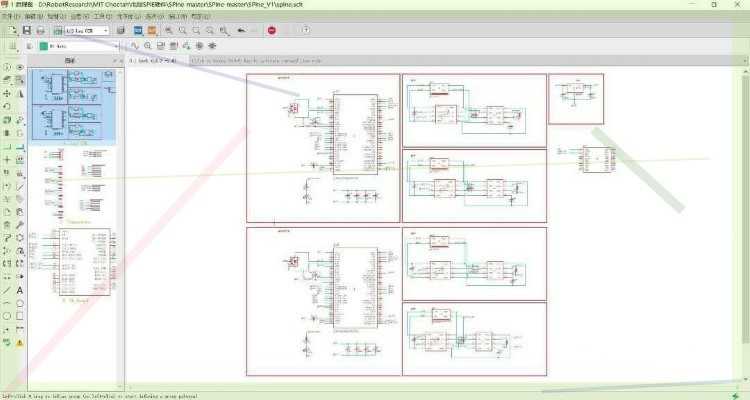The image size is (750, 400).
Task: Select the Line drawing tool
Action: (7, 290)
